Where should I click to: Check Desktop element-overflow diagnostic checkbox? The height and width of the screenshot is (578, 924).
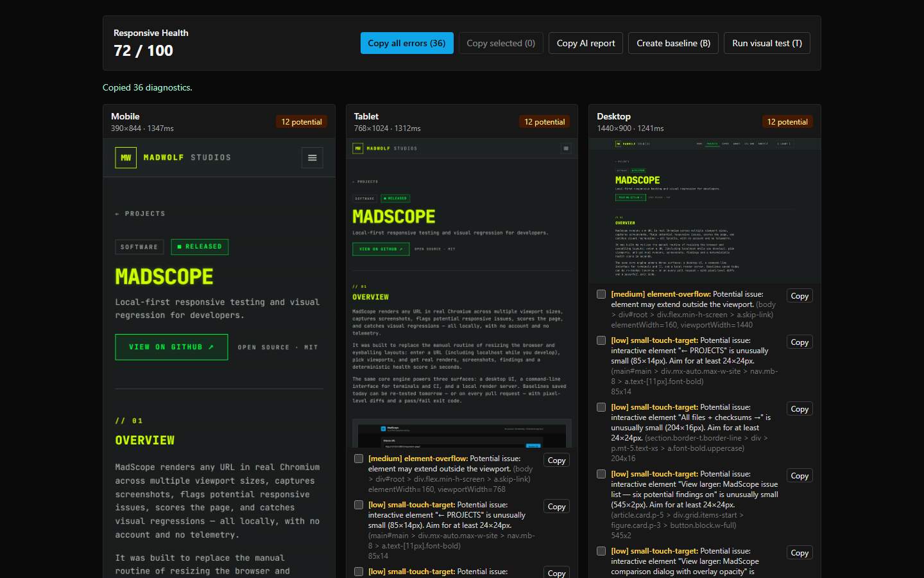click(x=601, y=294)
